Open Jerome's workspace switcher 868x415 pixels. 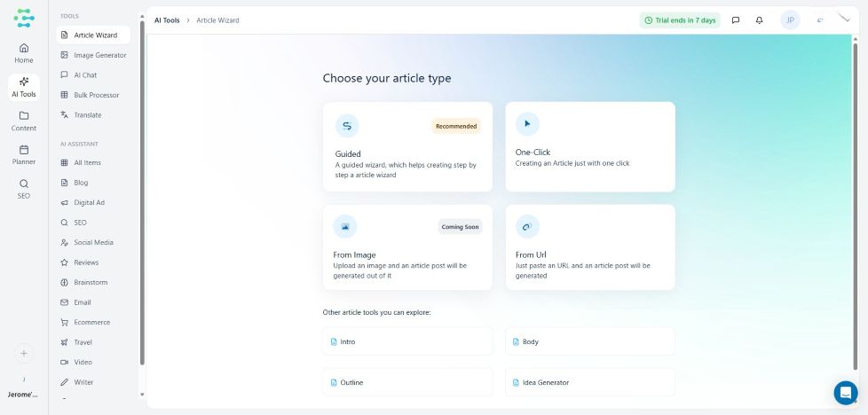23,389
